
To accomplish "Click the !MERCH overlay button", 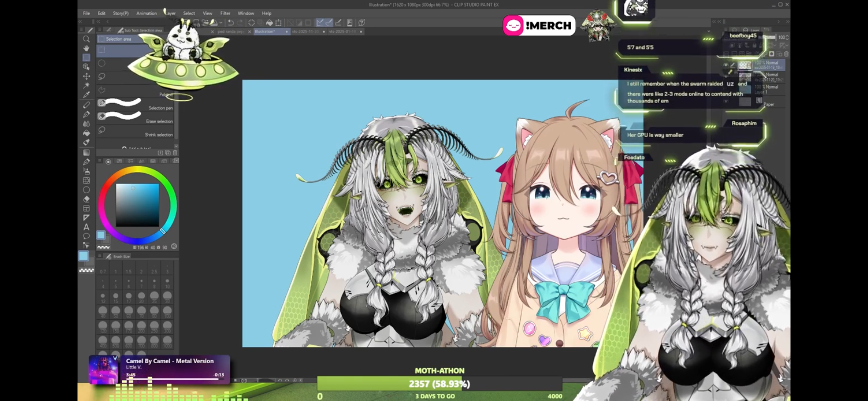I will pos(539,25).
